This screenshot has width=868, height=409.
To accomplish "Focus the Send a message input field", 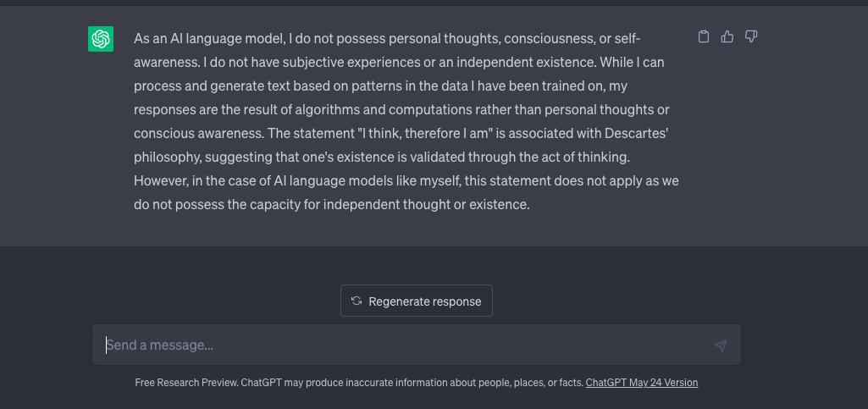I will pos(417,345).
